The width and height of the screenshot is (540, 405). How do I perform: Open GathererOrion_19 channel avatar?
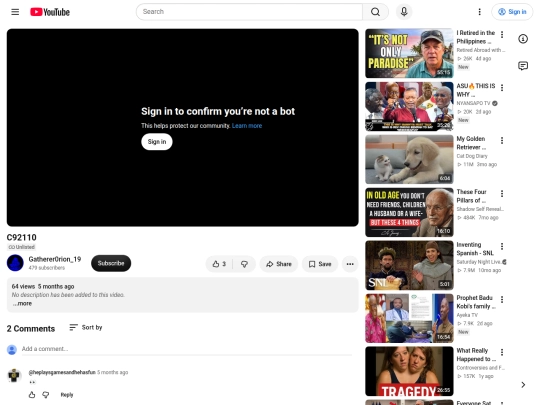pyautogui.click(x=15, y=263)
